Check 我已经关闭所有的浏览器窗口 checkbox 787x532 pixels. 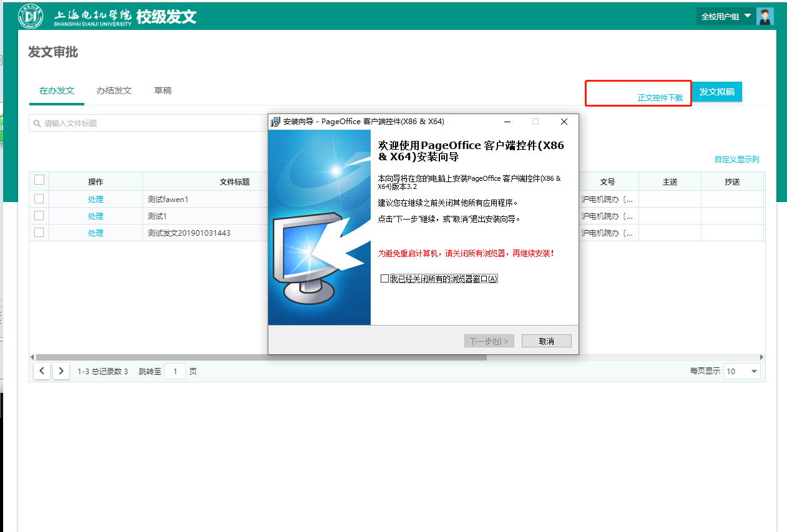tap(385, 279)
